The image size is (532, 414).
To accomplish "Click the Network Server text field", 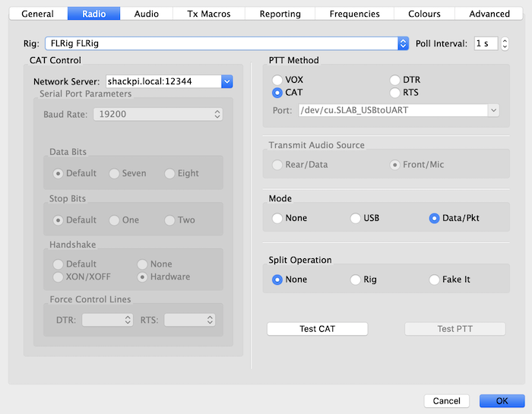I will coord(162,81).
